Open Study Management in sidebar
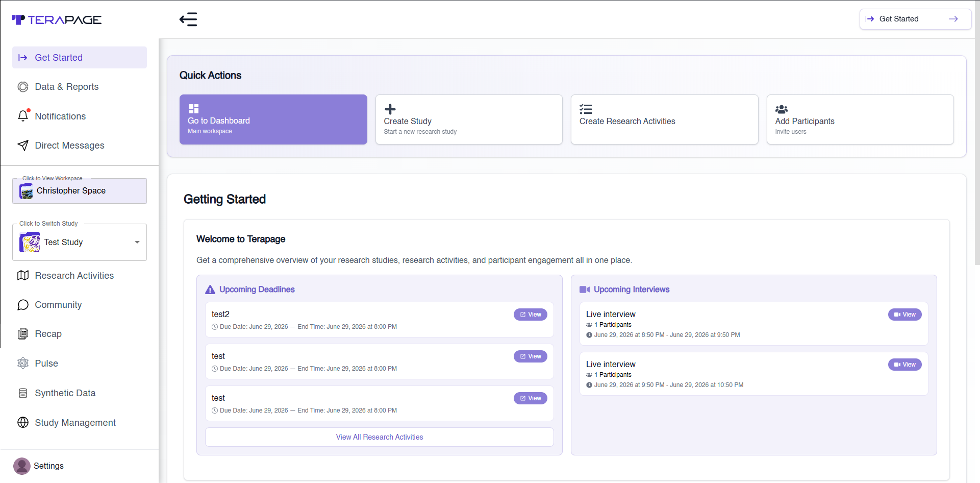Image resolution: width=980 pixels, height=483 pixels. [x=80, y=423]
